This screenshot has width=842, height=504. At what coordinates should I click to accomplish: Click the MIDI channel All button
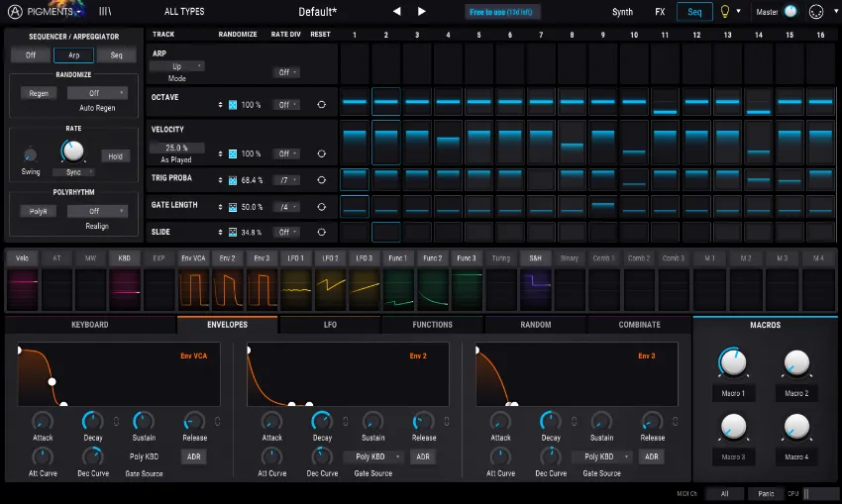click(724, 494)
